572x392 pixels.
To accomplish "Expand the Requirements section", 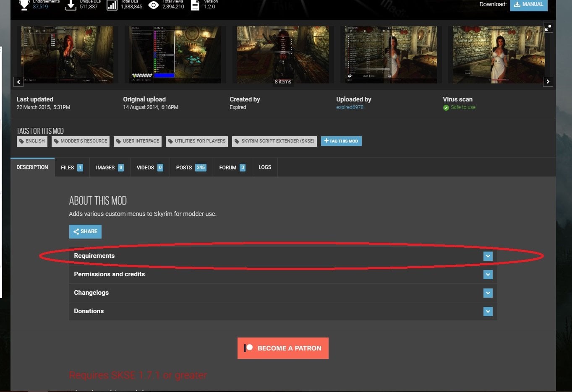I will pyautogui.click(x=283, y=256).
